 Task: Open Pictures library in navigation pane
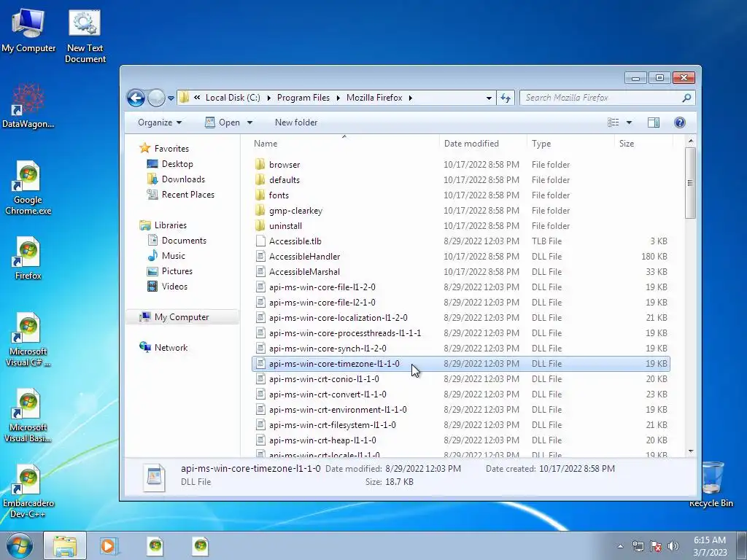(169, 271)
